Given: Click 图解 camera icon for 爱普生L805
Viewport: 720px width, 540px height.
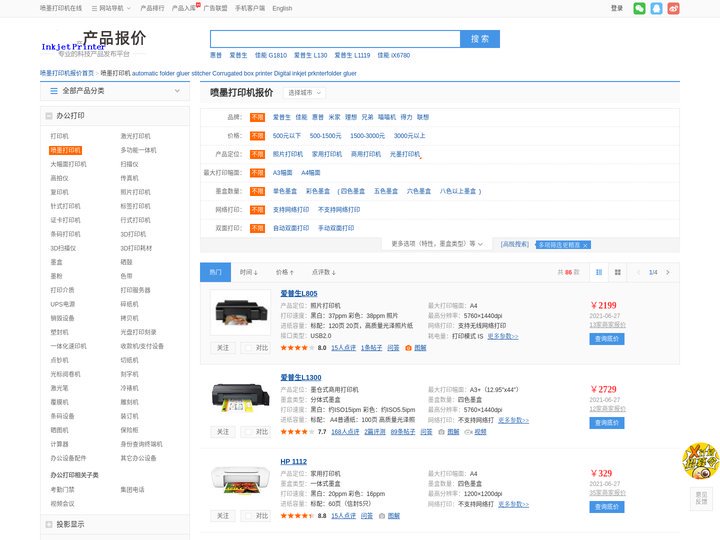Looking at the screenshot, I should pyautogui.click(x=408, y=348).
